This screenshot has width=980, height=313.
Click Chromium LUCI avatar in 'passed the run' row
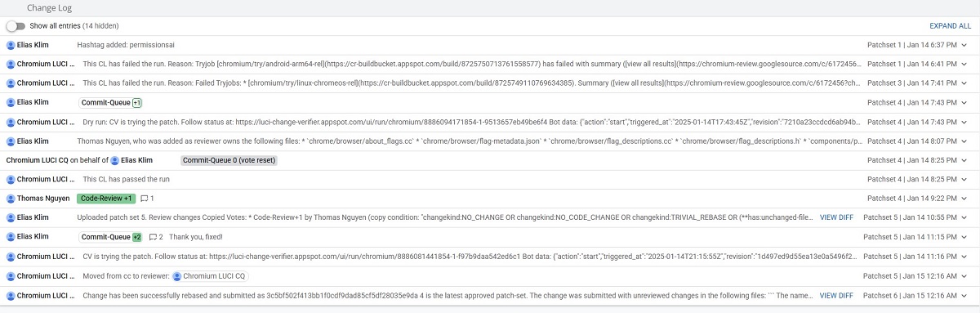coord(11,179)
